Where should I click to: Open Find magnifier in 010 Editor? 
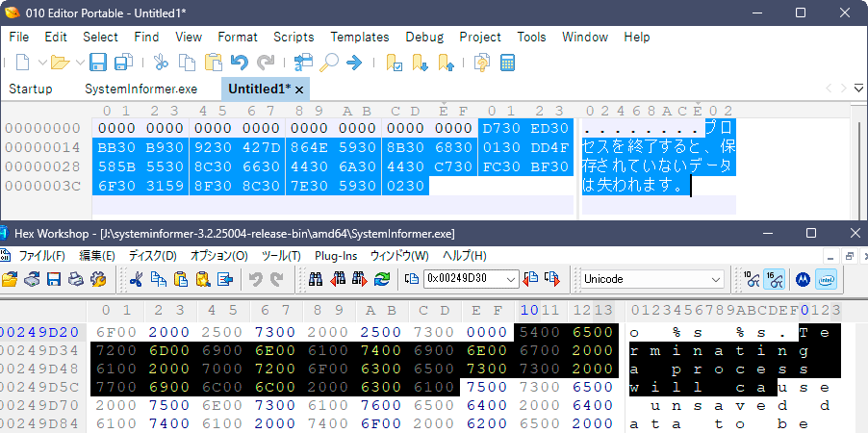click(329, 62)
